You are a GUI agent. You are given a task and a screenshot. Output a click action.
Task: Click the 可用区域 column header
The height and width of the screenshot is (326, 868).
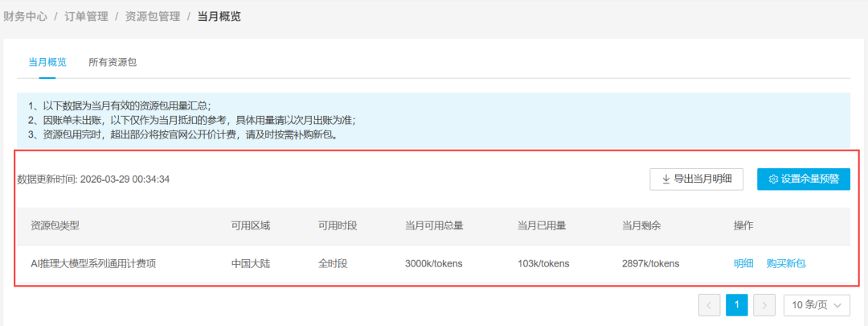tap(251, 225)
